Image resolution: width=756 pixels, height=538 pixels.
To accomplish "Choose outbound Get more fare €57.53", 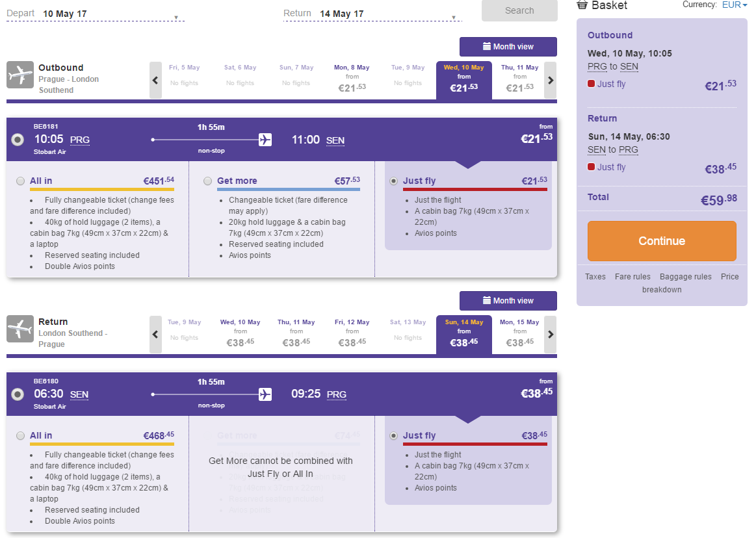I will point(207,181).
